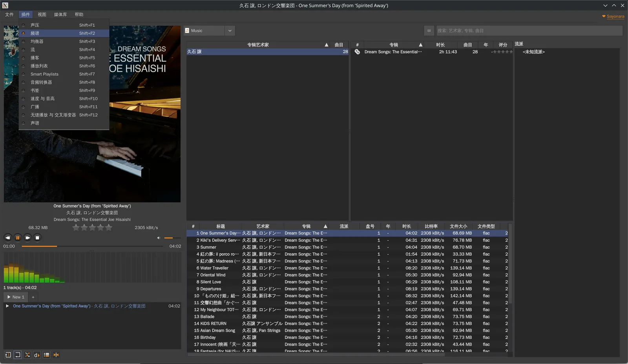The width and height of the screenshot is (628, 364).
Task: Mute audio via the speaker icon
Action: coord(159,238)
